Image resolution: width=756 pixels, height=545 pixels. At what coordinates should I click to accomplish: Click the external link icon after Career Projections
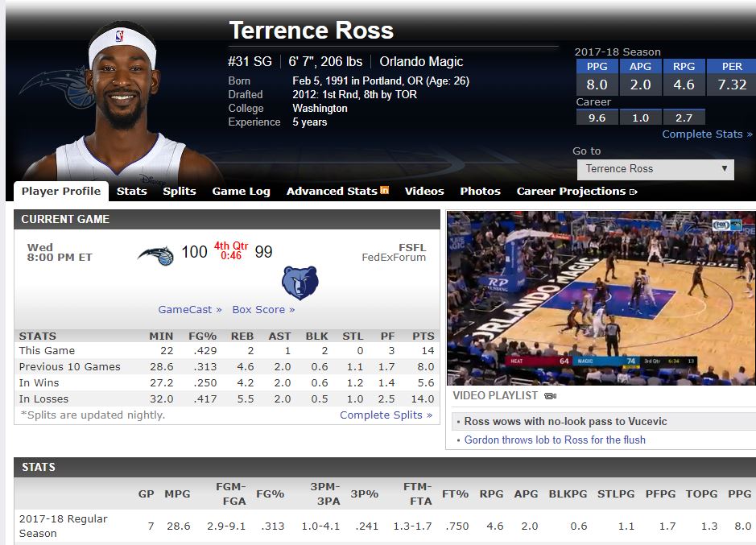pyautogui.click(x=634, y=192)
